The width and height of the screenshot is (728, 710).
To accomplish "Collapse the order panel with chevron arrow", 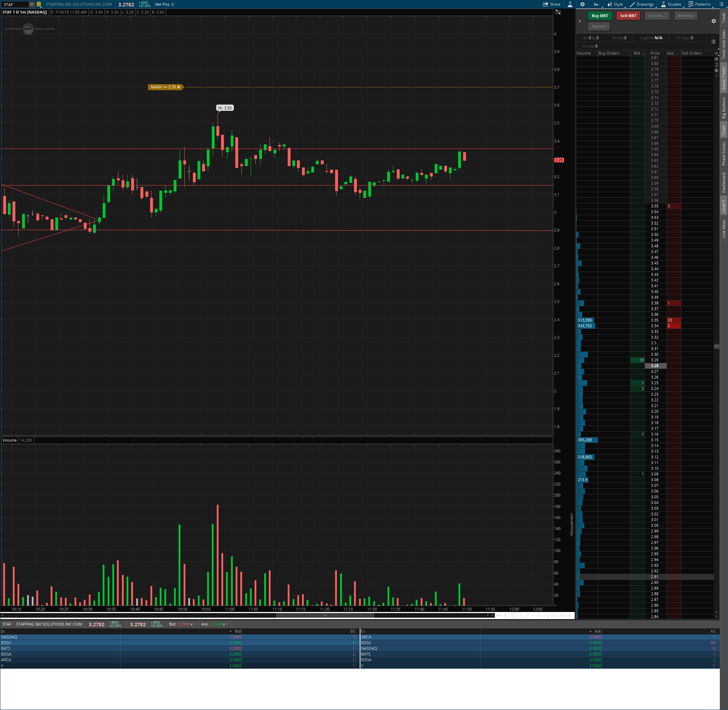I will point(580,21).
